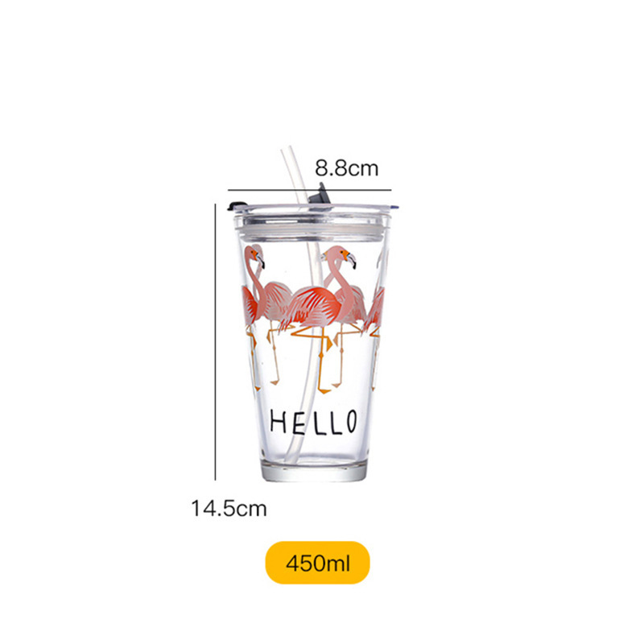Select the 8.8cm width label

(347, 168)
